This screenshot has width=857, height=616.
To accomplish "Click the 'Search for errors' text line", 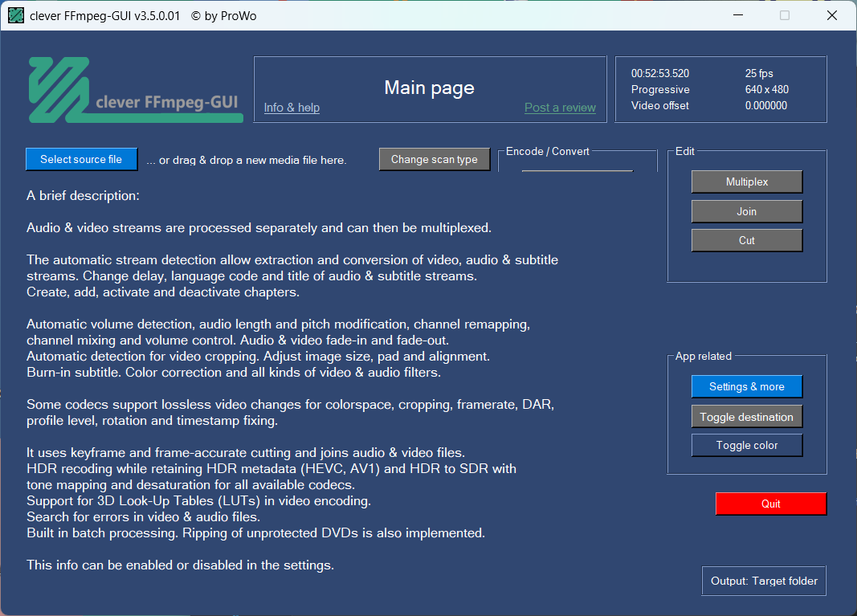I will (143, 517).
